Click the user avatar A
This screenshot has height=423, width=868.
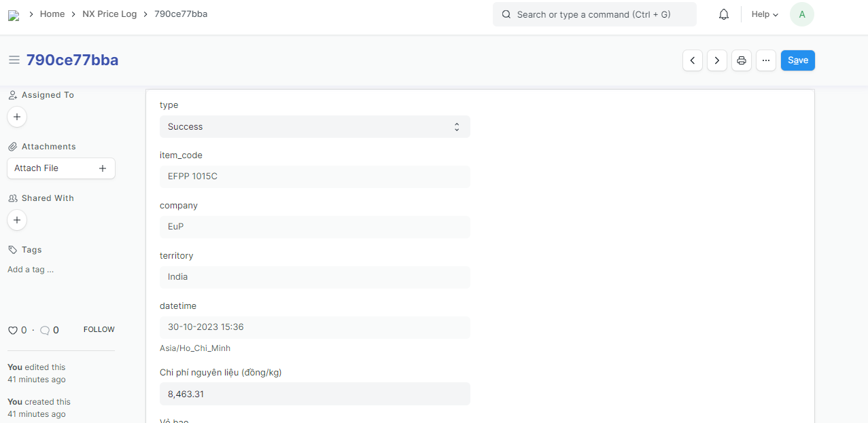click(x=801, y=14)
